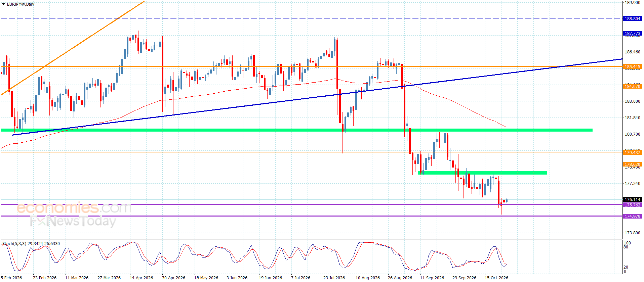
Task: Select the 23 Jul 2026 date label
Action: point(334,278)
